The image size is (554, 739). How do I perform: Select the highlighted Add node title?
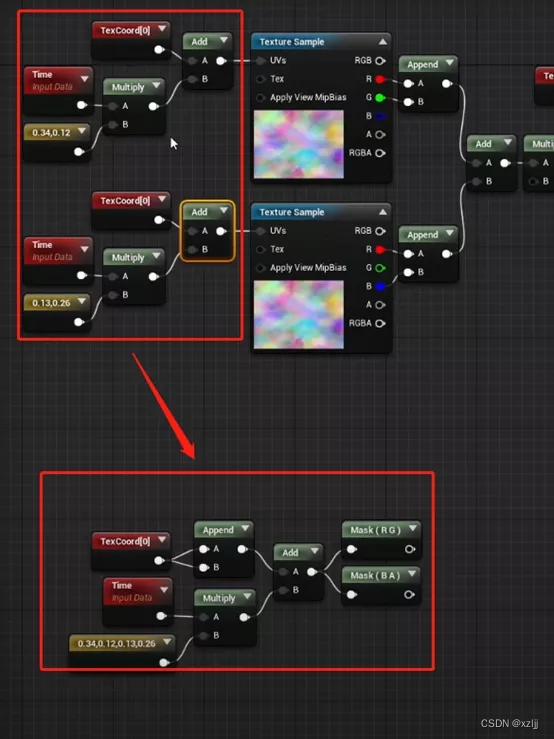199,212
